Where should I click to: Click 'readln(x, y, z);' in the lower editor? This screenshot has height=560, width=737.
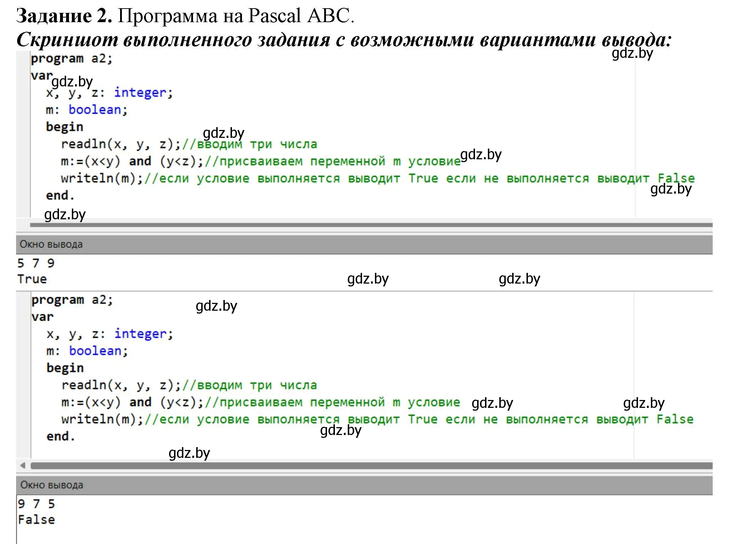pyautogui.click(x=122, y=385)
